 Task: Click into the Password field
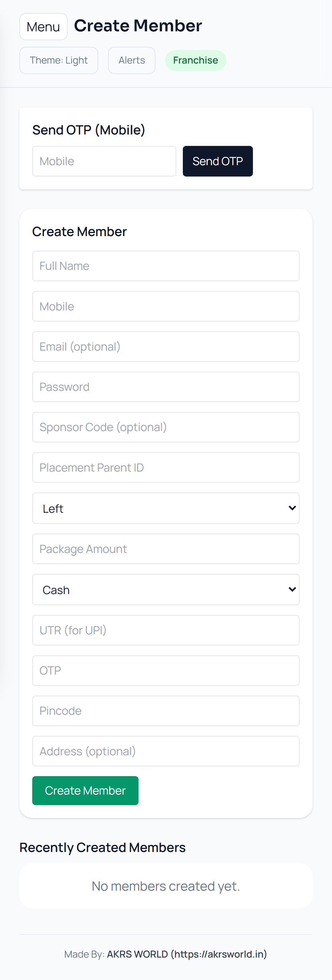click(166, 387)
